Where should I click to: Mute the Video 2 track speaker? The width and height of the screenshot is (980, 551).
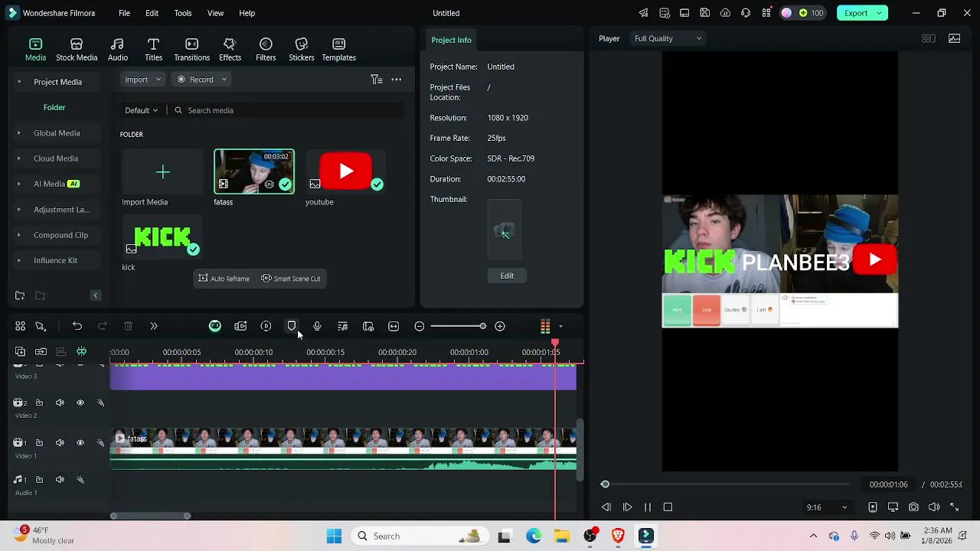click(60, 403)
